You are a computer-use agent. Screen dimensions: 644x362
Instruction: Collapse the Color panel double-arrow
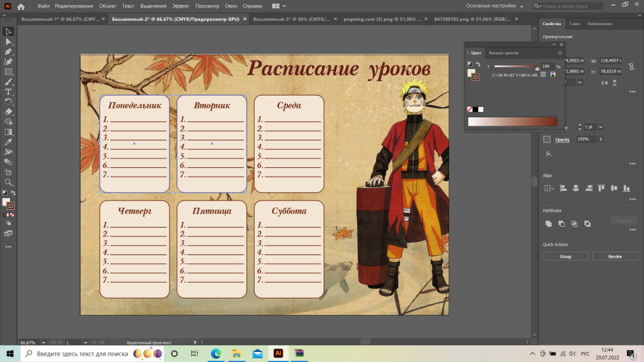click(x=554, y=45)
